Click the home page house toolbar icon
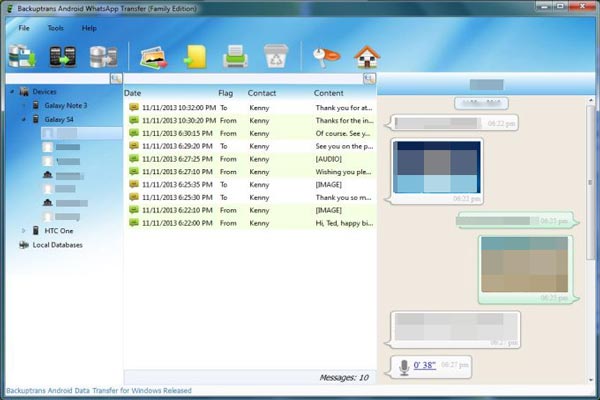 click(x=367, y=57)
